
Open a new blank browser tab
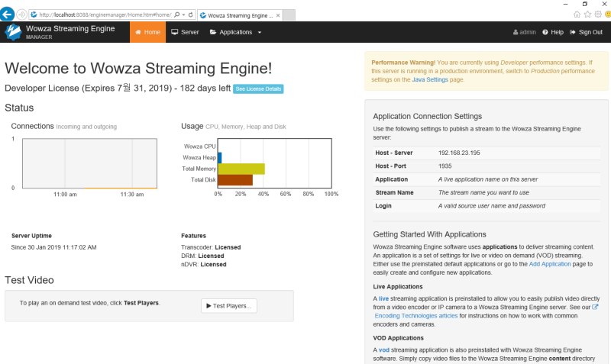(289, 15)
